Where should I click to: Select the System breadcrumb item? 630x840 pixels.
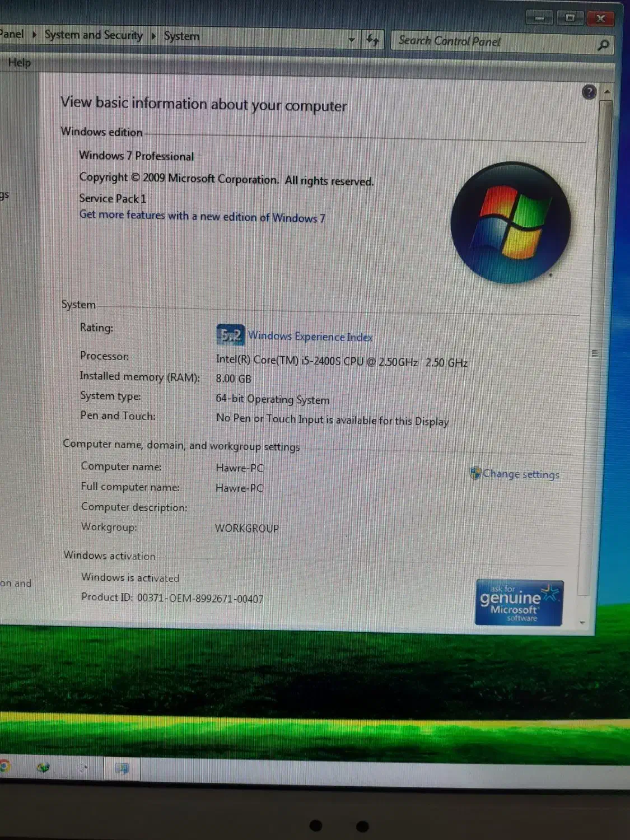(181, 36)
